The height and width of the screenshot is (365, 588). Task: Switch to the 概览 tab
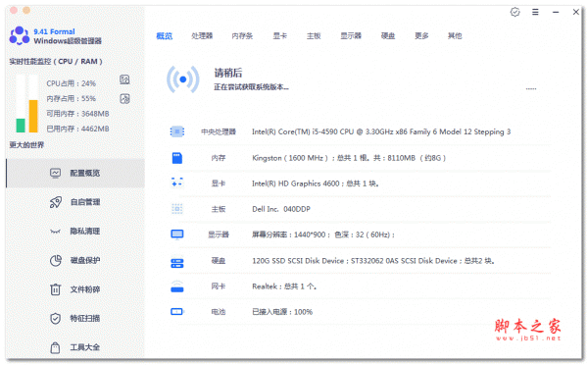165,36
